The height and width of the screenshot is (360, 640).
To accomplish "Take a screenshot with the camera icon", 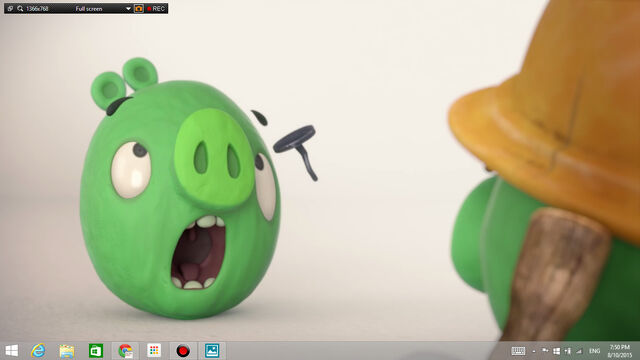I will pos(139,9).
